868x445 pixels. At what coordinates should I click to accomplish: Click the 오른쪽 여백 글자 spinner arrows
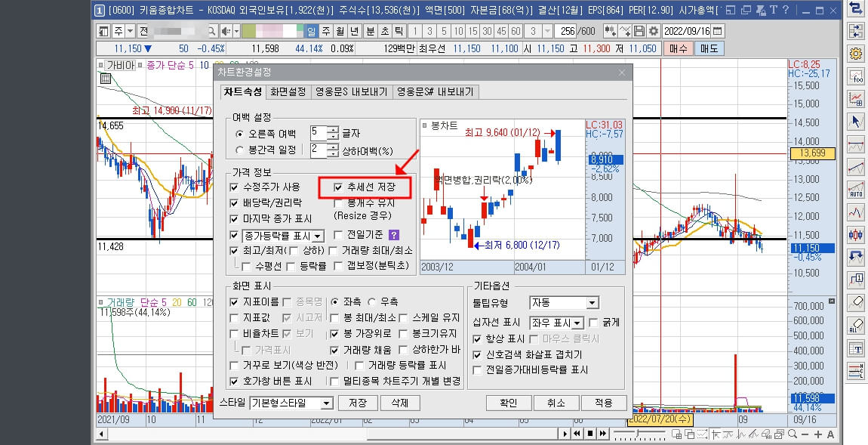[x=333, y=133]
